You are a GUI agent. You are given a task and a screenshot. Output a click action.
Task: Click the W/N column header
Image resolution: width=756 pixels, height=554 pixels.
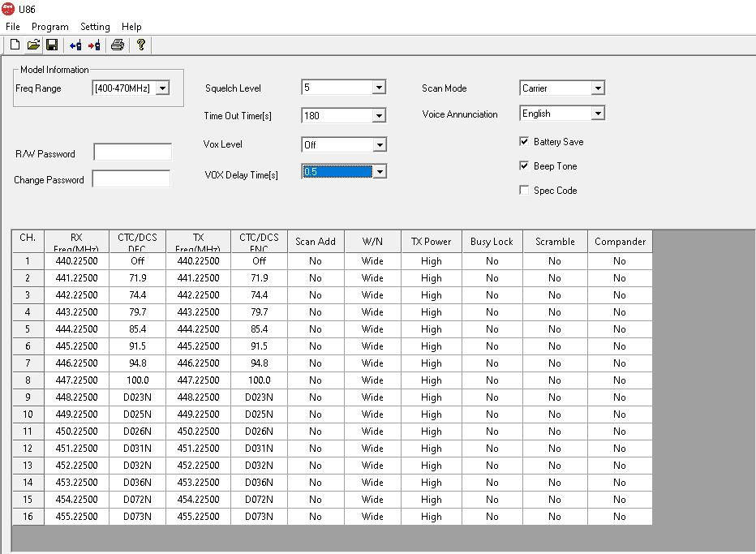coord(372,241)
